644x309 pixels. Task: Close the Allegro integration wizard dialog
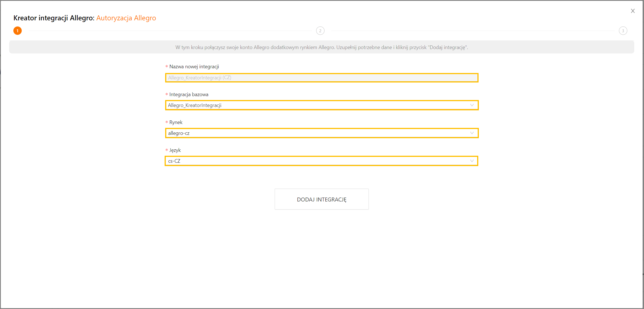coord(633,11)
